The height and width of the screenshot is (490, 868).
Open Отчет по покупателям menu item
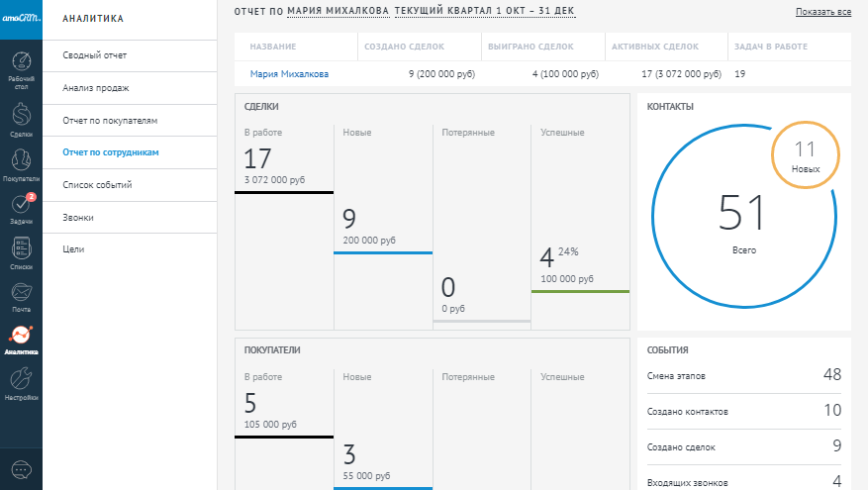point(110,121)
